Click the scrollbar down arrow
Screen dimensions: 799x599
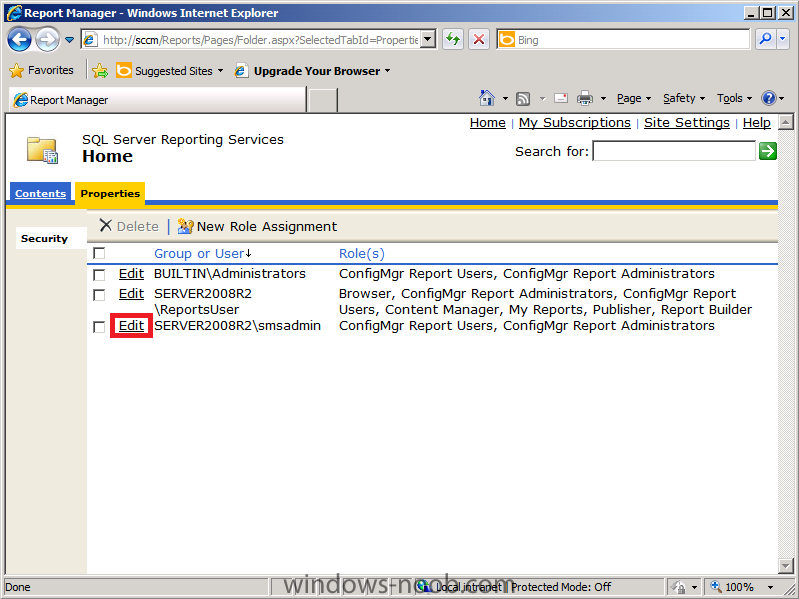786,565
